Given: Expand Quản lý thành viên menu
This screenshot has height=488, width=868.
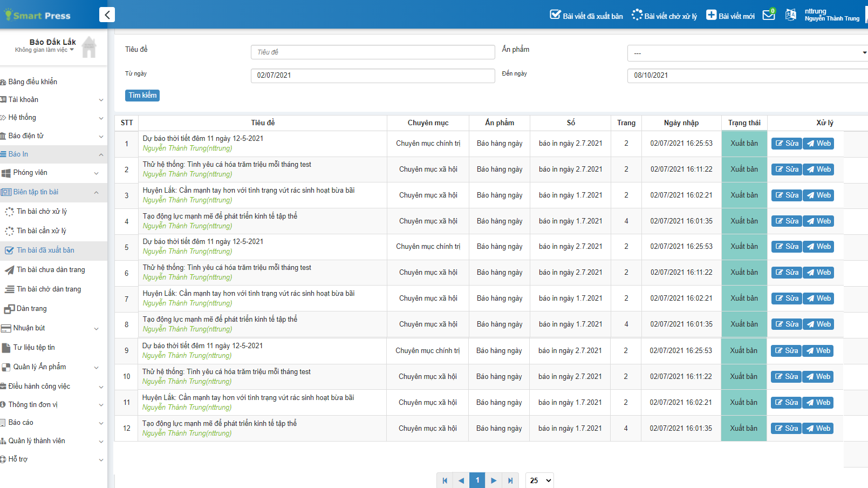Looking at the screenshot, I should click(x=52, y=441).
